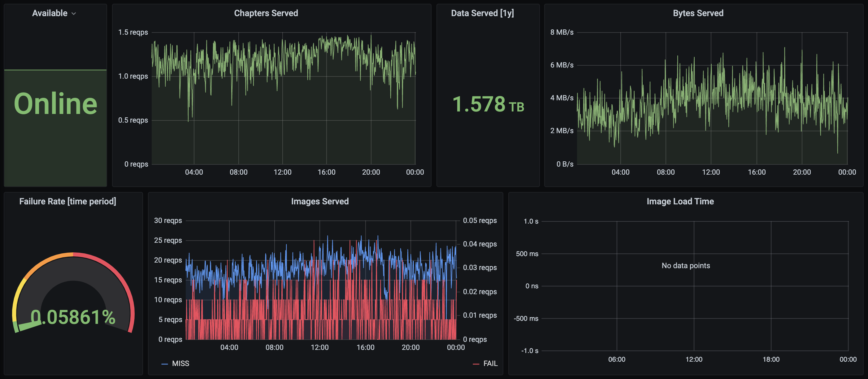Image resolution: width=868 pixels, height=379 pixels.
Task: Toggle the MISS series in legend
Action: click(180, 364)
